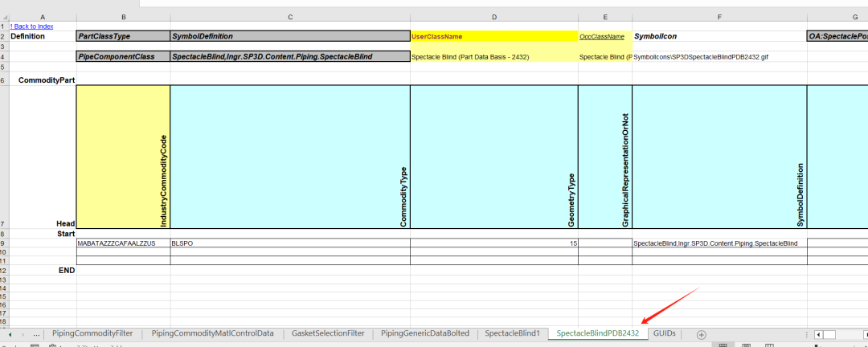Switch to GasketSelectionFilter sheet
The image size is (868, 347).
pos(328,333)
